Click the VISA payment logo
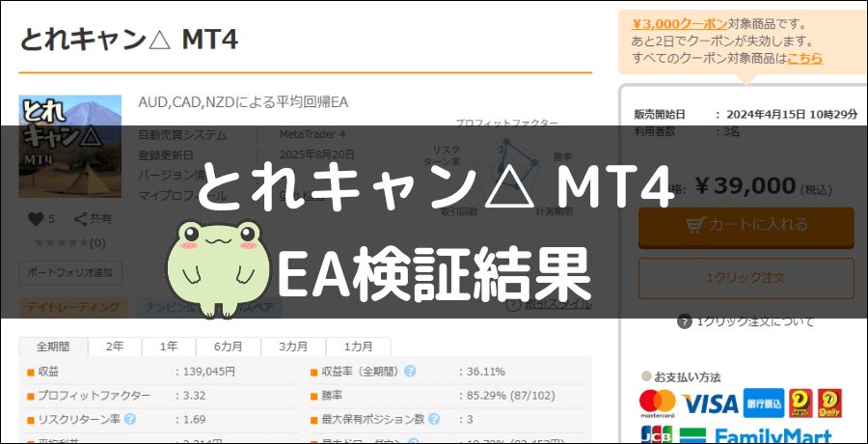The image size is (868, 444). (710, 404)
